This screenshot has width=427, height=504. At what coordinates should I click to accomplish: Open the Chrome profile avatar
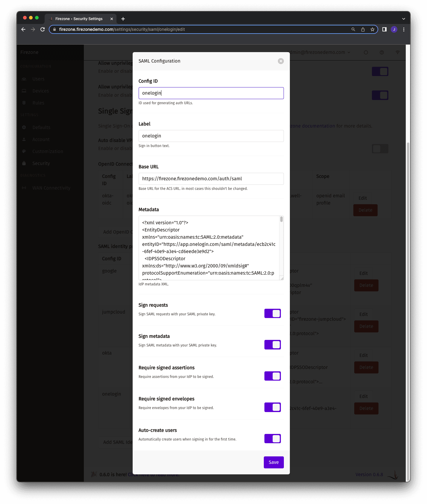click(394, 29)
